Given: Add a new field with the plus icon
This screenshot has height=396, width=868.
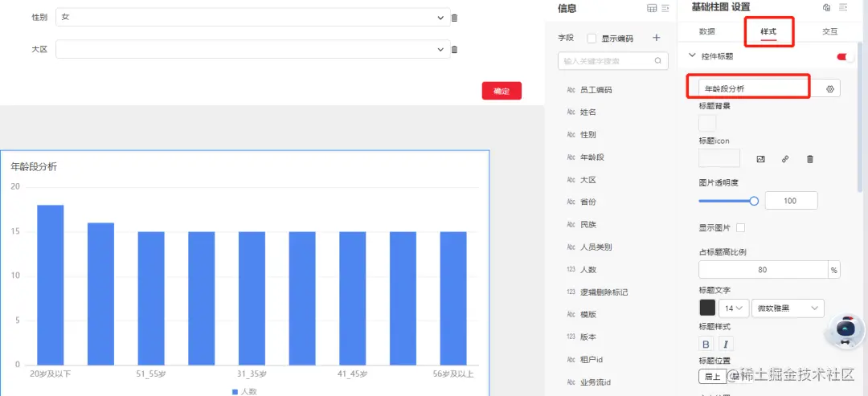Looking at the screenshot, I should 657,39.
